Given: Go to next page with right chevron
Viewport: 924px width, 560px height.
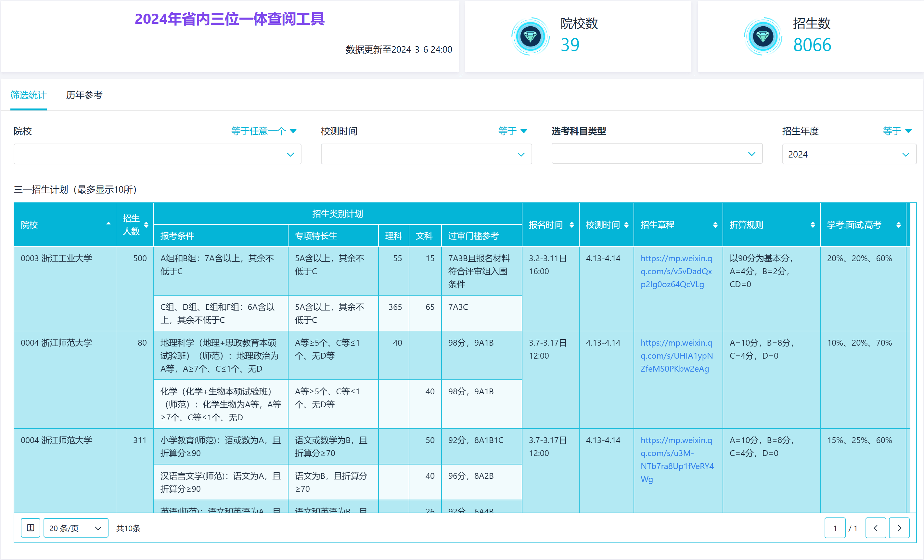Looking at the screenshot, I should [x=899, y=528].
